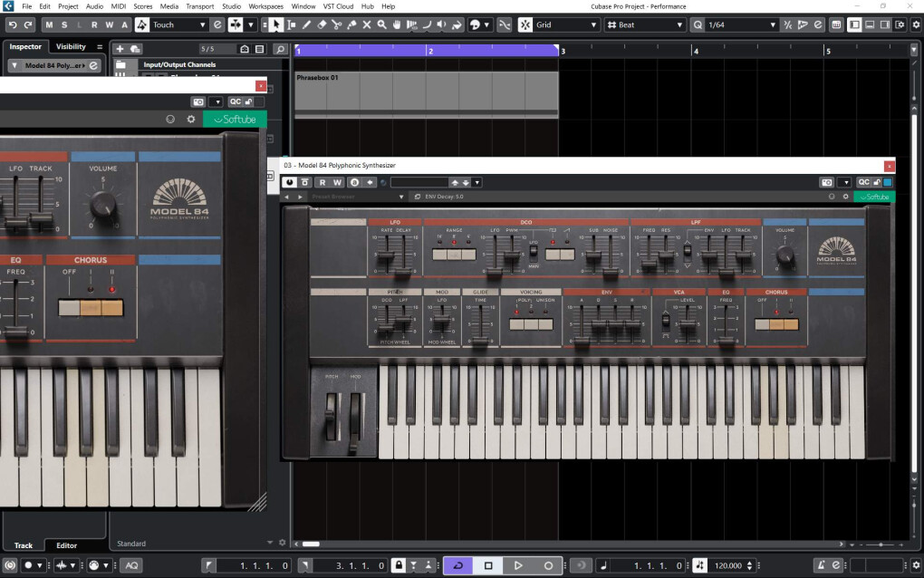Toggle plugin bypass power button in Model 84 window
The height and width of the screenshot is (578, 924).
pos(289,182)
